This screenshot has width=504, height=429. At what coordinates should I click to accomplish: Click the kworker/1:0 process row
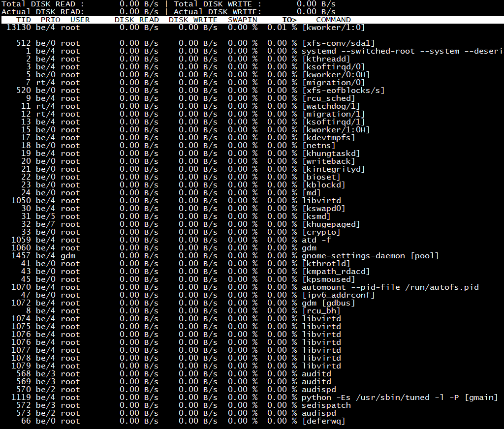point(333,28)
